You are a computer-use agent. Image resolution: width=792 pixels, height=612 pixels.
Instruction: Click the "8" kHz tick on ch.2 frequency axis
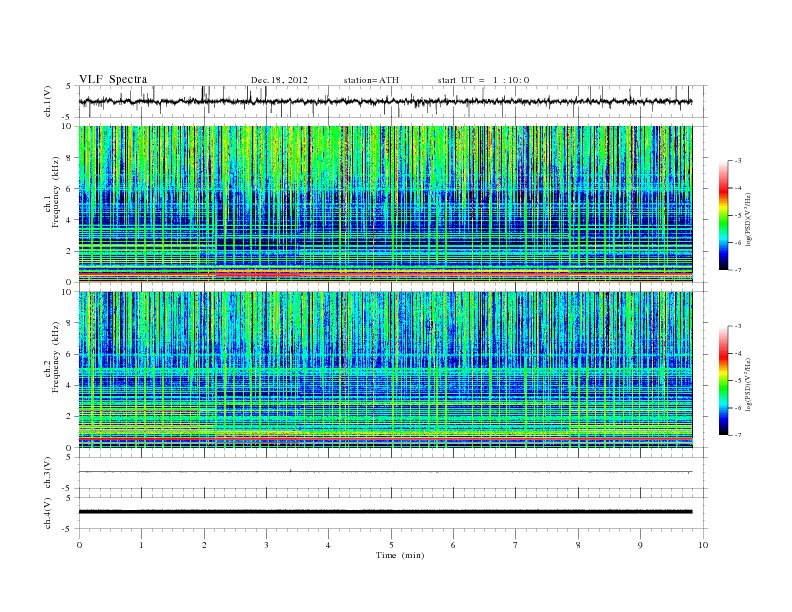69,323
